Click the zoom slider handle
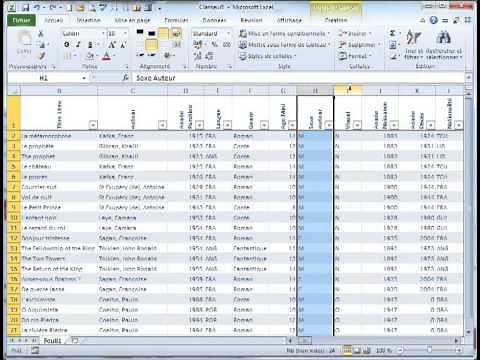The image size is (480, 360). 429,350
